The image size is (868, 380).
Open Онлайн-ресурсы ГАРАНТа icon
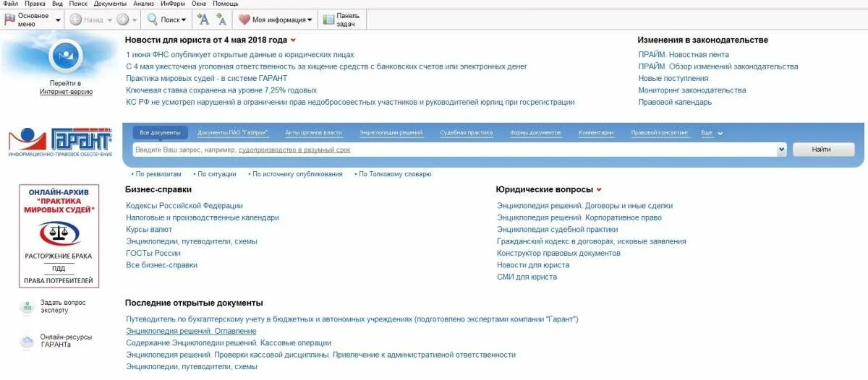[27, 342]
